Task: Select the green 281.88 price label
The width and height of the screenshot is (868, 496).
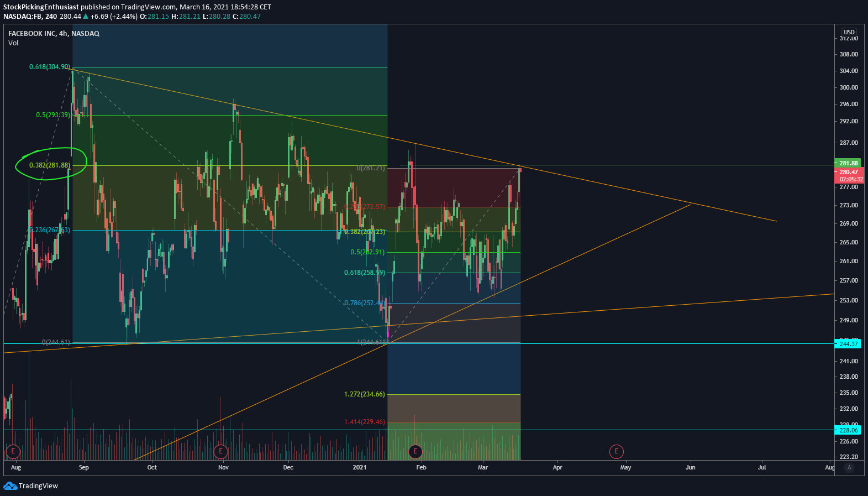Action: click(849, 163)
